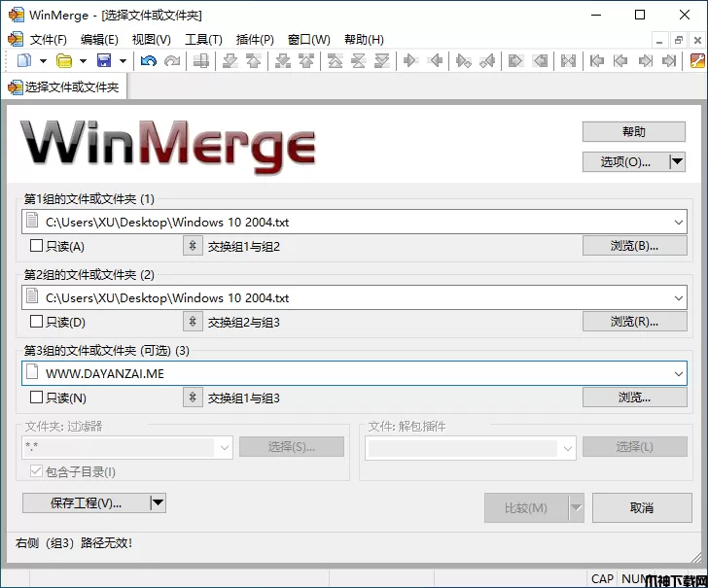Check the 只读(N) checkbox for group 3
This screenshot has width=708, height=588.
pos(36,398)
